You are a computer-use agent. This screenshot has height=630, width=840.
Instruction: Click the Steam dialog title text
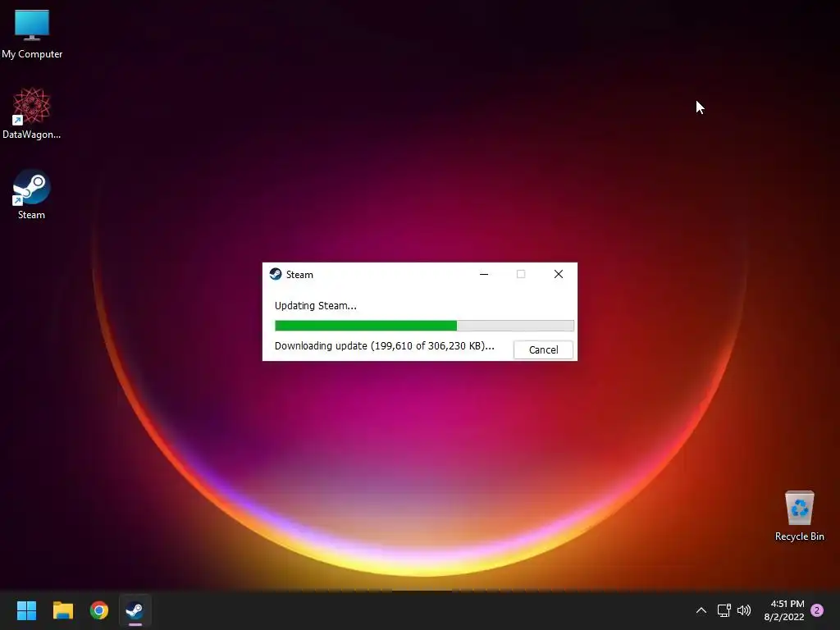click(x=299, y=275)
